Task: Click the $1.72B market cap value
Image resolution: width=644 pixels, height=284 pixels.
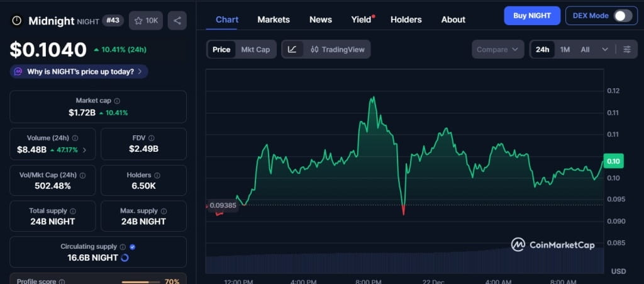Action: tap(82, 112)
